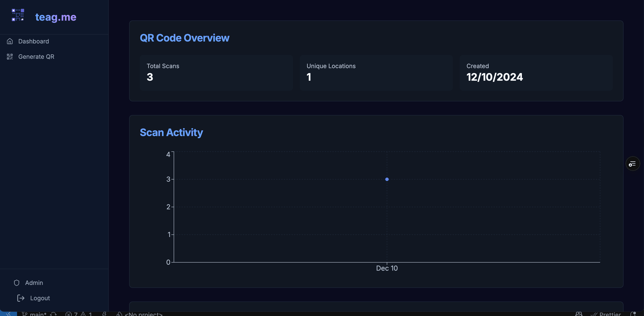This screenshot has width=644, height=316.
Task: Click the Unique Locations stat card
Action: pos(376,73)
